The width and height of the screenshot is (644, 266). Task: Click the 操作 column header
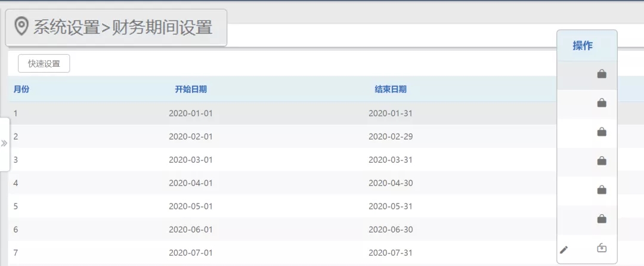pyautogui.click(x=583, y=46)
